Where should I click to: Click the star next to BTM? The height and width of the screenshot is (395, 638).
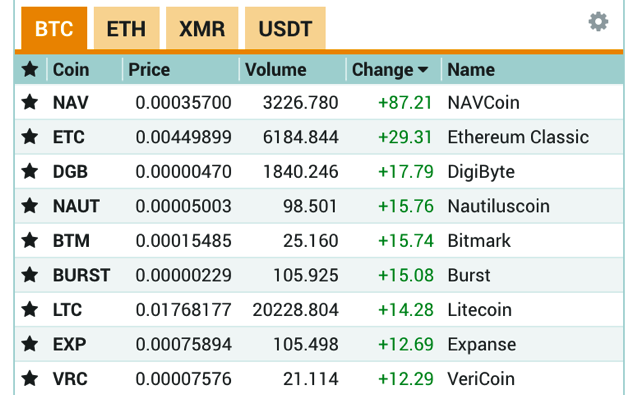click(30, 240)
